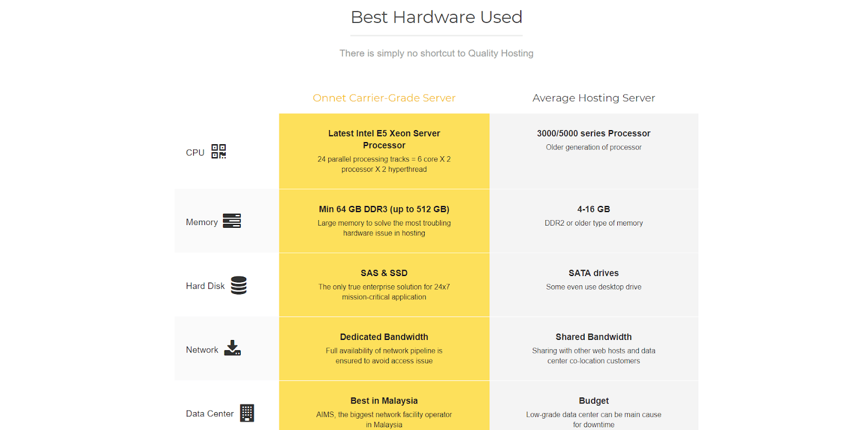Viewport: 868px width, 430px height.
Task: Click the Network row label
Action: click(202, 350)
